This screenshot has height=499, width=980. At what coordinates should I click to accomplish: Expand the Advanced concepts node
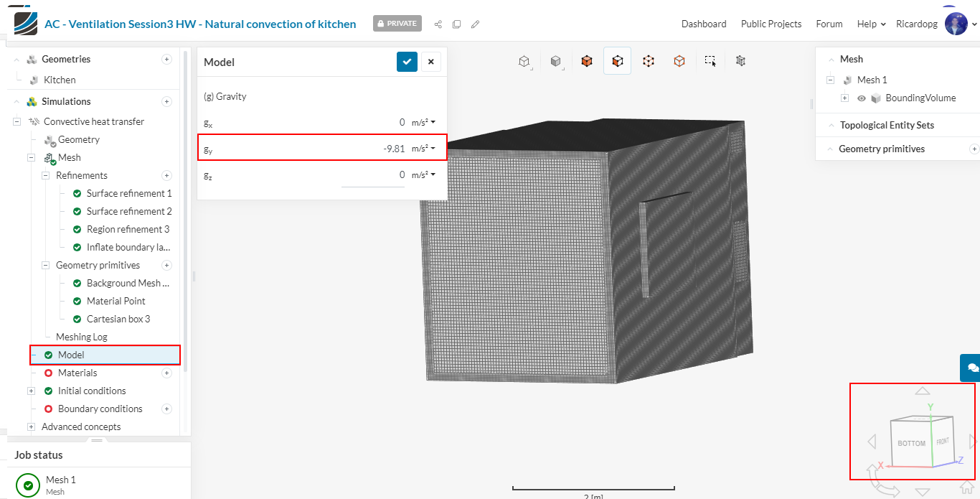coord(31,427)
